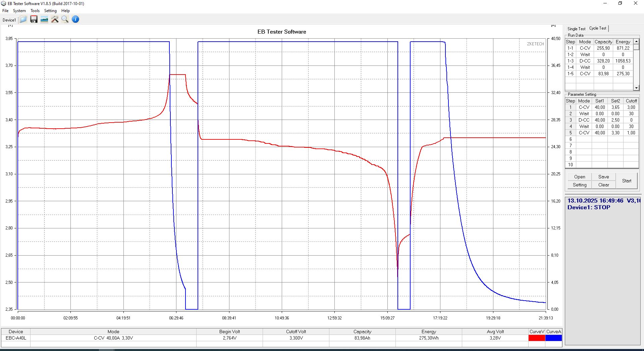Click the magnifying glass toolbar icon
The image size is (644, 351).
tap(65, 19)
